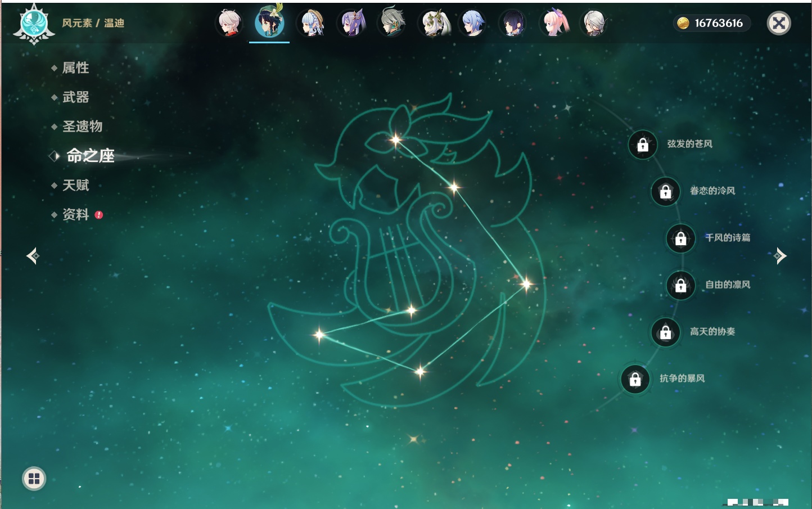812x509 pixels.
Task: Click the red alert badge beside 资料
Action: coord(99,215)
